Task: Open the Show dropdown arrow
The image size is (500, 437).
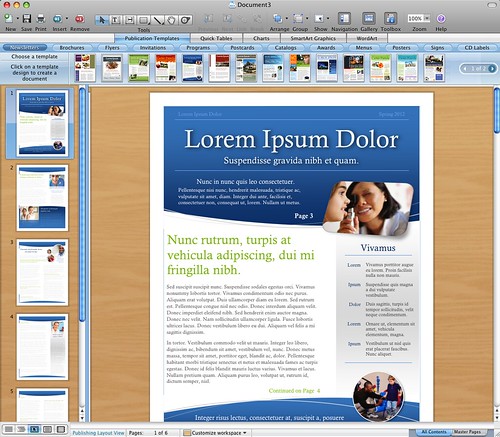Action: click(x=328, y=19)
